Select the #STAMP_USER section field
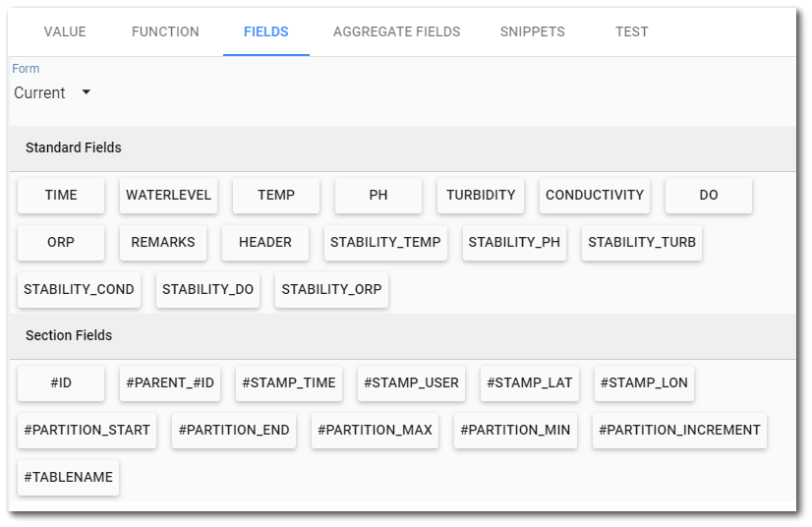This screenshot has width=812, height=527. pyautogui.click(x=411, y=382)
